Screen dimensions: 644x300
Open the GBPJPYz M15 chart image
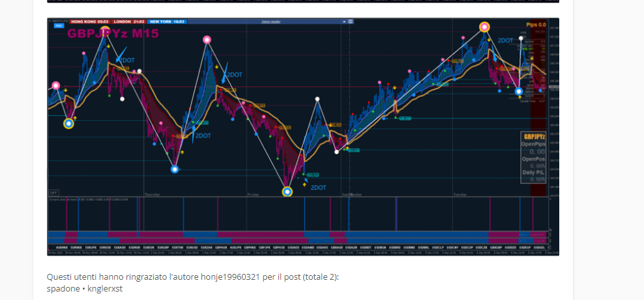pyautogui.click(x=303, y=136)
